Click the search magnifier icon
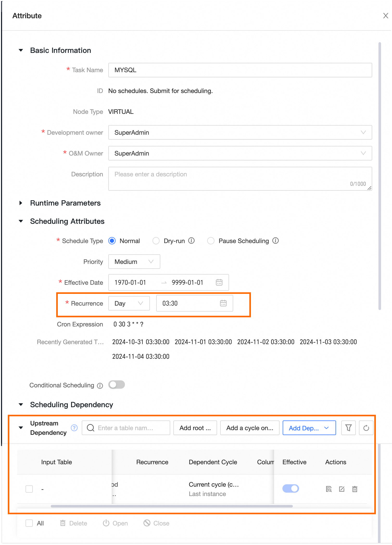 91,428
